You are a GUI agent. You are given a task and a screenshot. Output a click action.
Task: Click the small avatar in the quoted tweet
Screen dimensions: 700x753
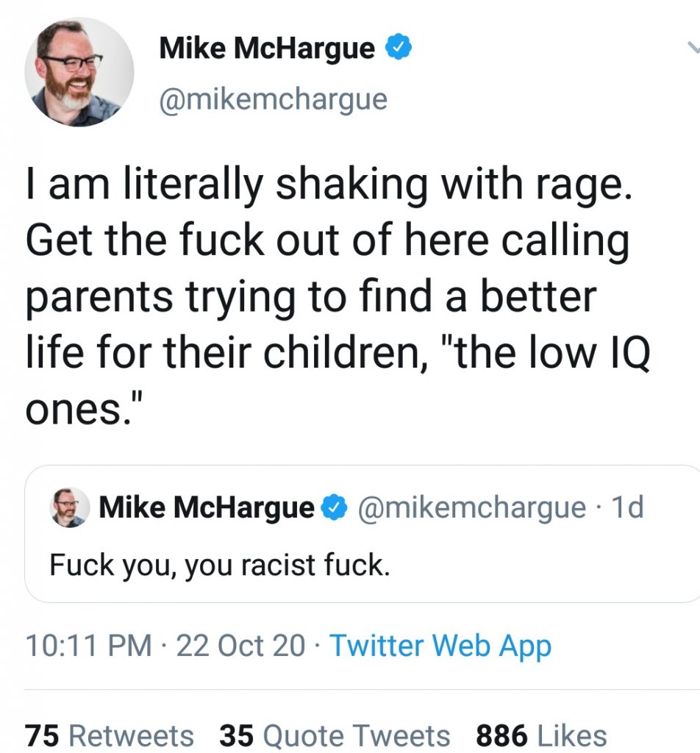click(69, 507)
